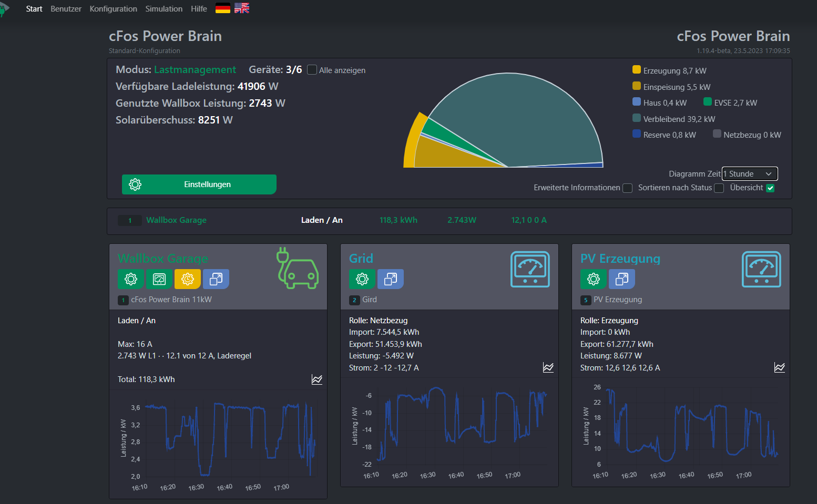The height and width of the screenshot is (504, 817).
Task: Open Wallbox Garage link in overview row
Action: (176, 220)
